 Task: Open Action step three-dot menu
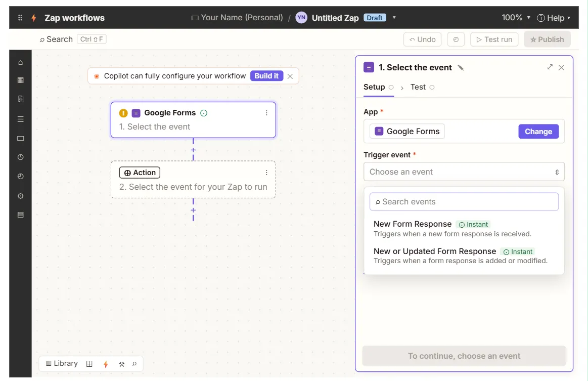(x=266, y=173)
